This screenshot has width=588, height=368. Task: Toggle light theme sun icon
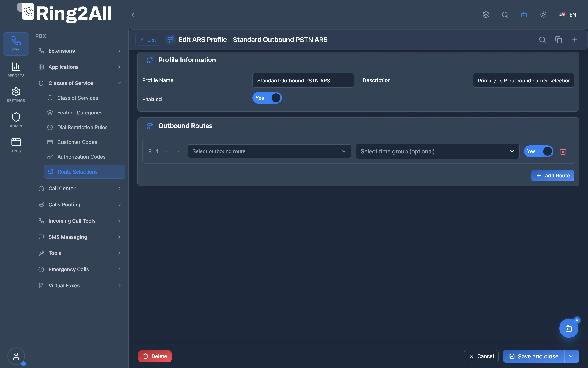(543, 15)
